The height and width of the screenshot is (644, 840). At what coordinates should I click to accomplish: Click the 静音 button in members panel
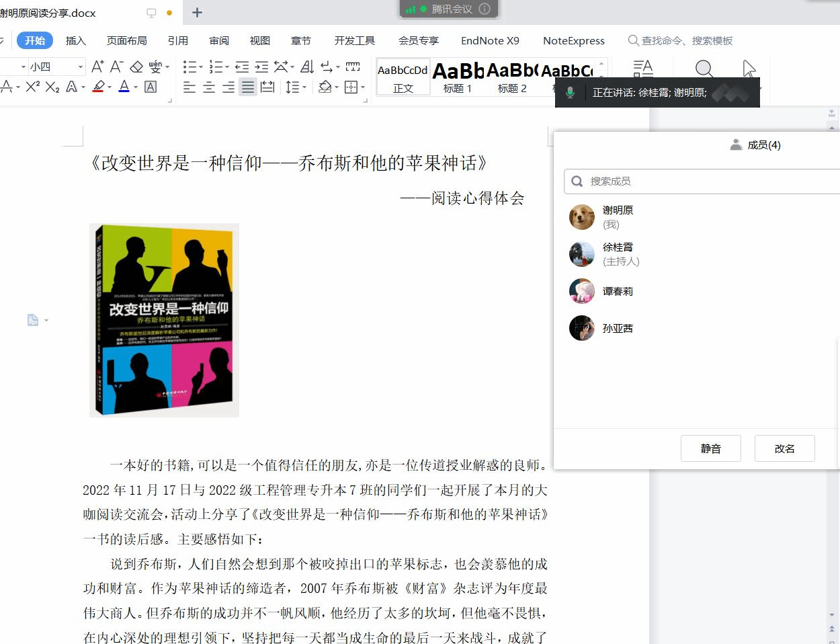coord(710,448)
